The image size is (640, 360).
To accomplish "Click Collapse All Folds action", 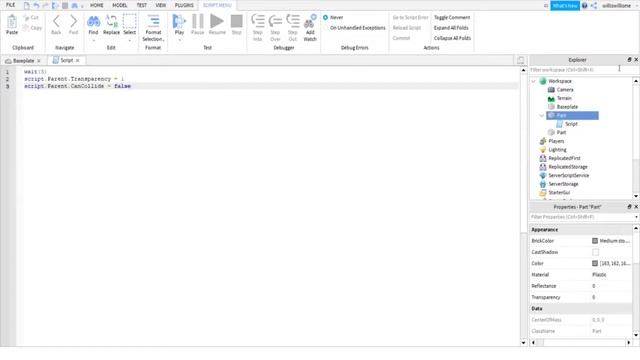I will [x=452, y=38].
